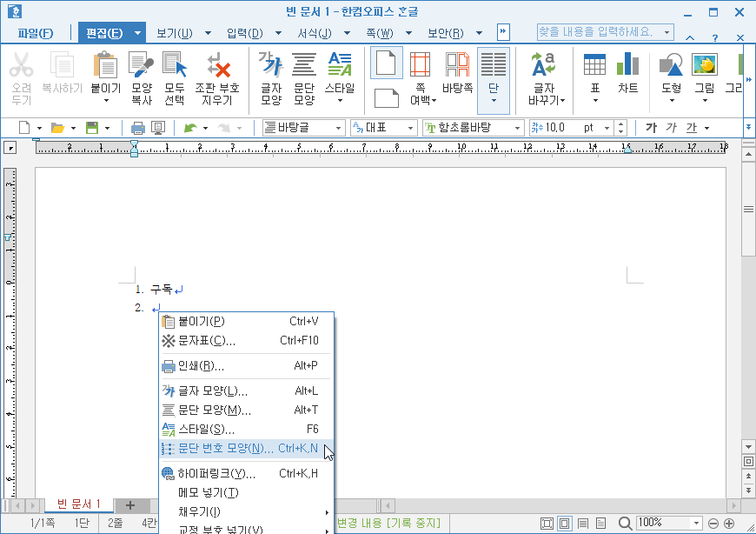Click the zoom magnifier icon in status bar
The image size is (756, 534).
click(x=625, y=523)
